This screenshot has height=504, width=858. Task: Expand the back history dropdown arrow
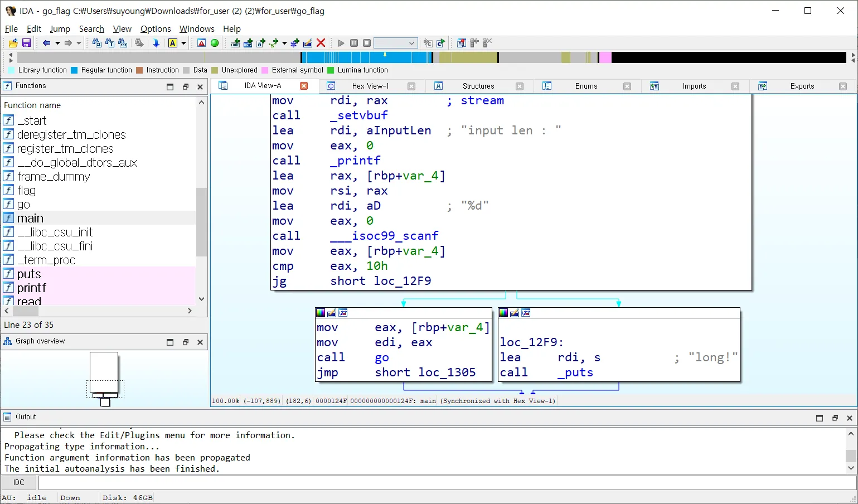[x=57, y=43]
